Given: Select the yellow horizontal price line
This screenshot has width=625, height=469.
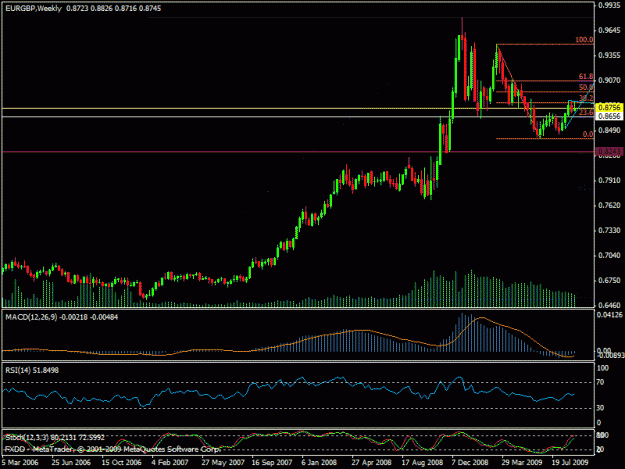Looking at the screenshot, I should click(298, 108).
